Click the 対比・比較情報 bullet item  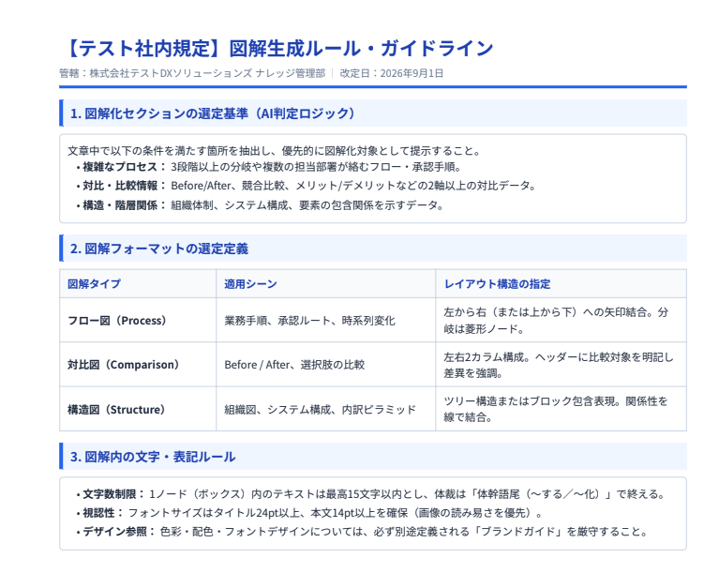pyautogui.click(x=307, y=186)
